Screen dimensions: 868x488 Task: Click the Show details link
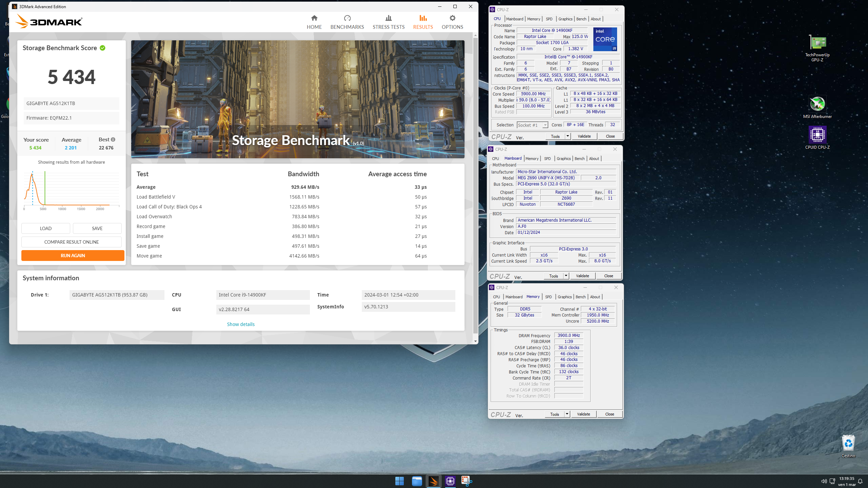point(241,324)
